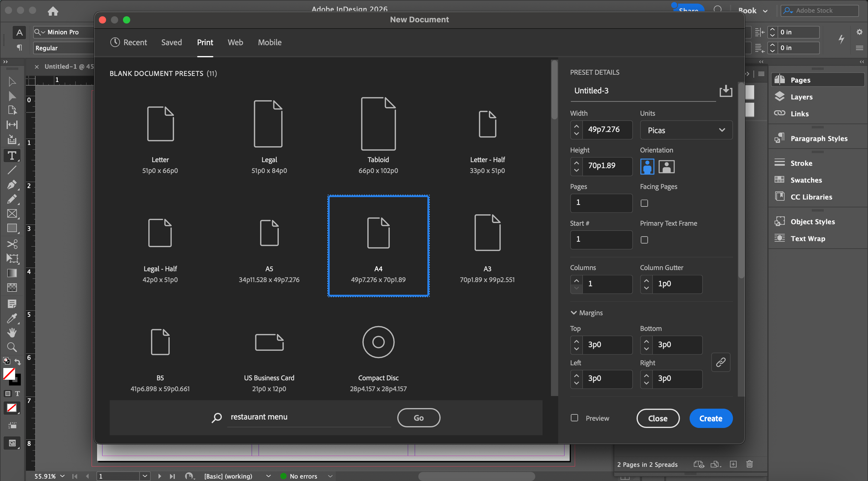Switch to the Web tab
The height and width of the screenshot is (481, 868).
click(235, 42)
